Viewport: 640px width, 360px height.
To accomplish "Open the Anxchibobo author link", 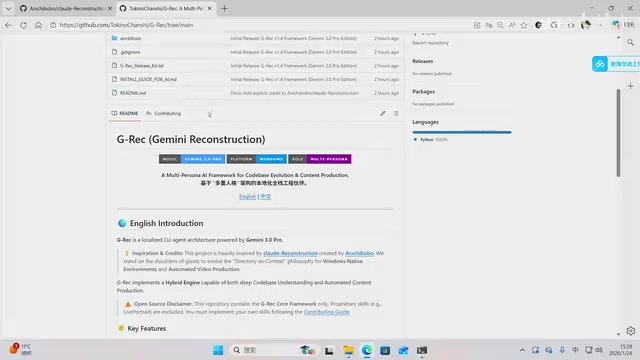I will coord(359,253).
